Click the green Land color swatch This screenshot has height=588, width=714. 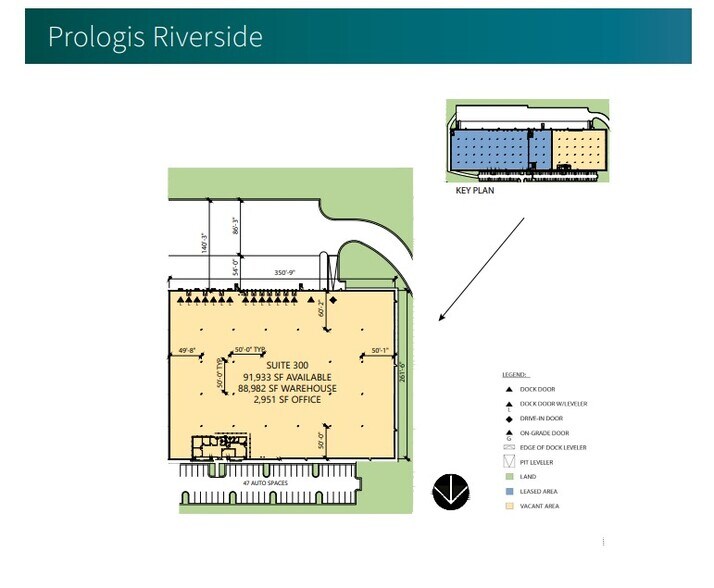point(508,478)
